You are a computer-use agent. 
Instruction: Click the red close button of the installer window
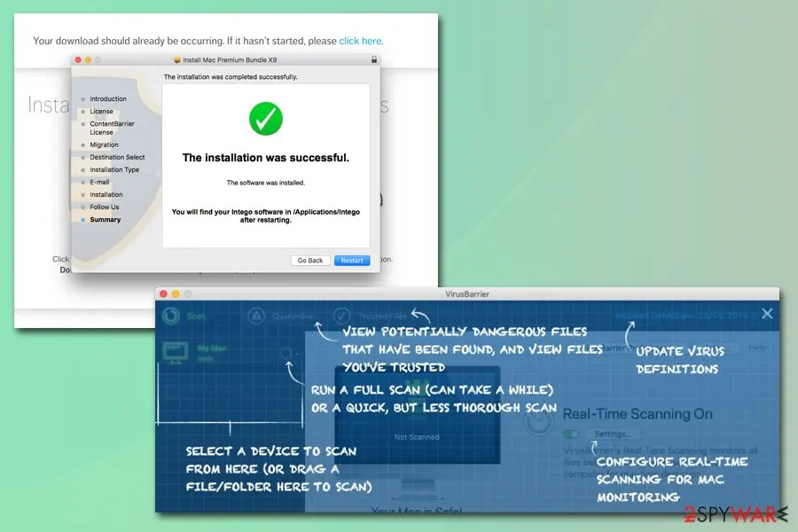(x=78, y=59)
